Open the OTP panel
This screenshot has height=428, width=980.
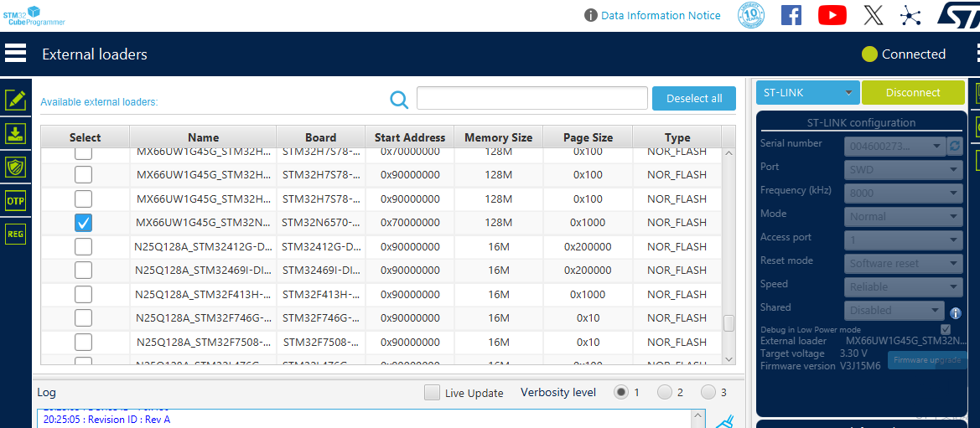15,200
